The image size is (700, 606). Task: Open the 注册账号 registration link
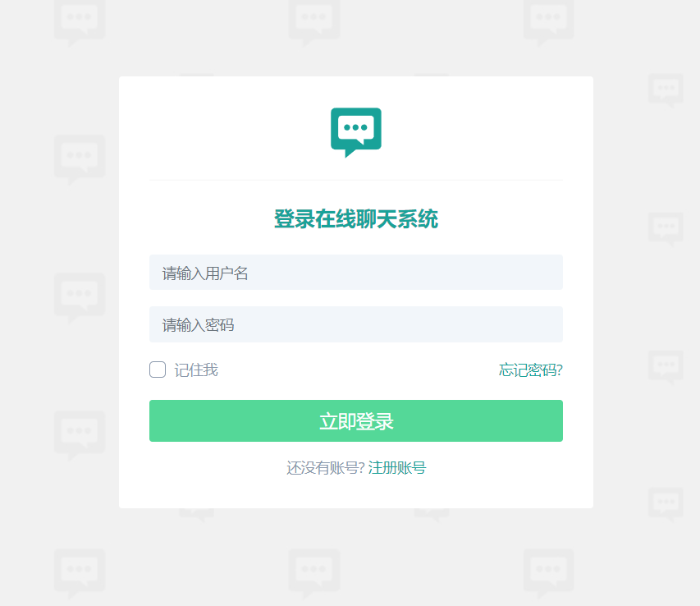(397, 468)
